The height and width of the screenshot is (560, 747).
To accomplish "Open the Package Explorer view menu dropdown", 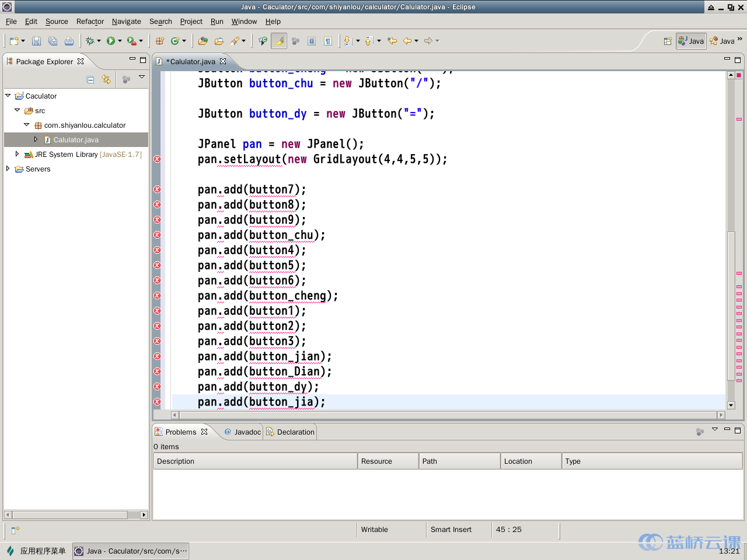I will [142, 78].
